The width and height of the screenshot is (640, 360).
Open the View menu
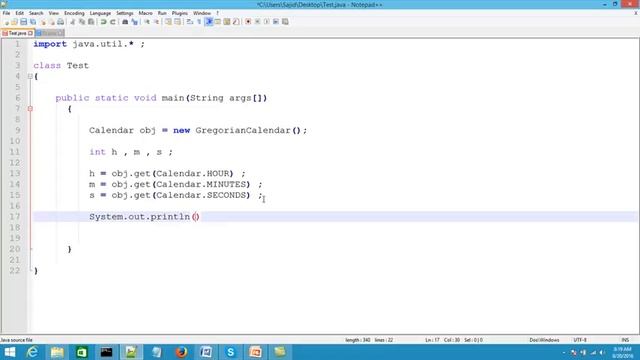(53, 13)
